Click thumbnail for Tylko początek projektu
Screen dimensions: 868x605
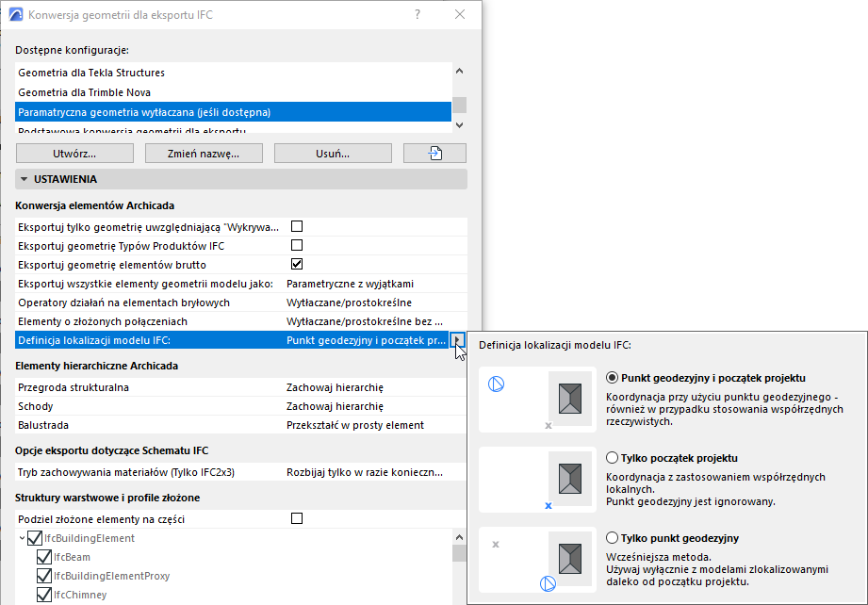pyautogui.click(x=537, y=480)
